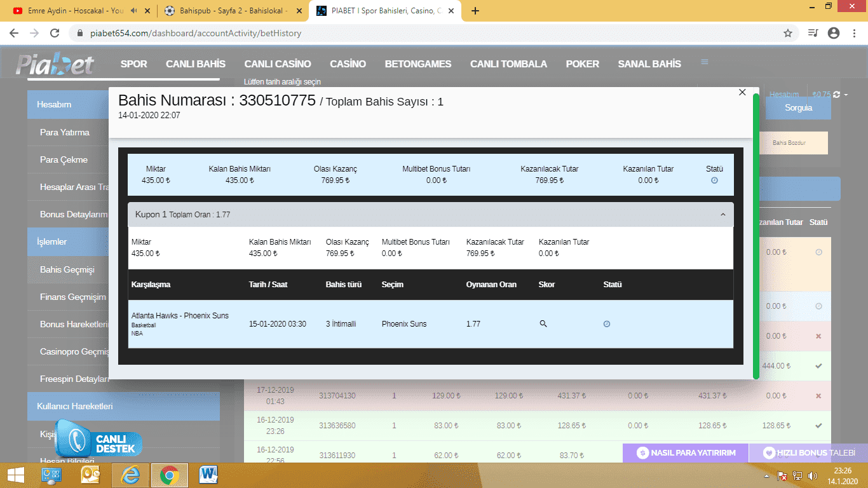Close the bet details popup

[742, 93]
